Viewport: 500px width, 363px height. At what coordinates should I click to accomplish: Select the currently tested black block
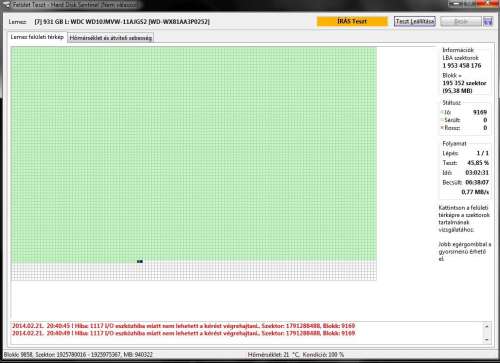point(140,262)
